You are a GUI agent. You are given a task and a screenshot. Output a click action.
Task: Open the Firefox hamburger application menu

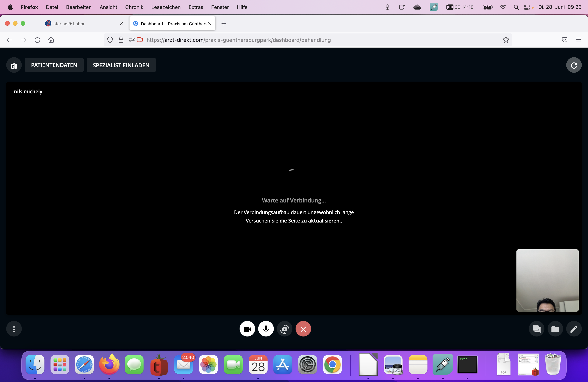[578, 40]
